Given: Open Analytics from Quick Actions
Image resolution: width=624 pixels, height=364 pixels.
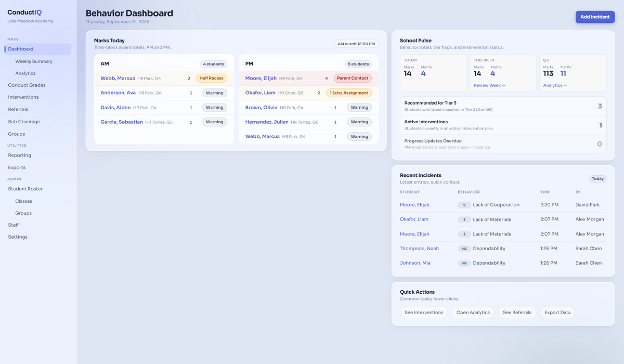Looking at the screenshot, I should 473,313.
